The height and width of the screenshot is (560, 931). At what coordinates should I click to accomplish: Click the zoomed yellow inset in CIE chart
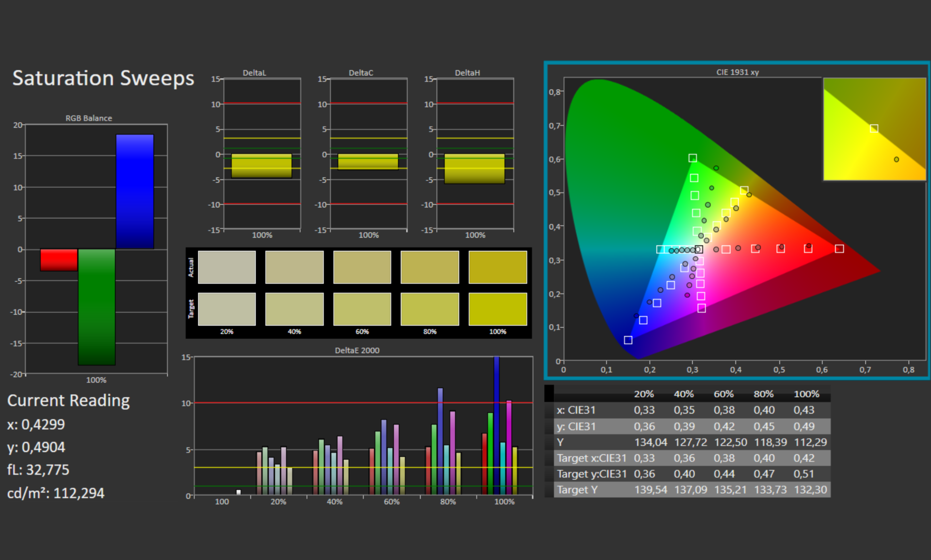point(874,129)
